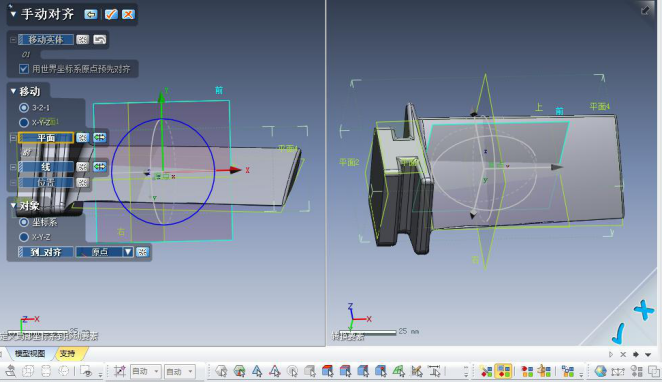Click the 平面 selection button
Screen dimensions: 667x383
coord(46,137)
